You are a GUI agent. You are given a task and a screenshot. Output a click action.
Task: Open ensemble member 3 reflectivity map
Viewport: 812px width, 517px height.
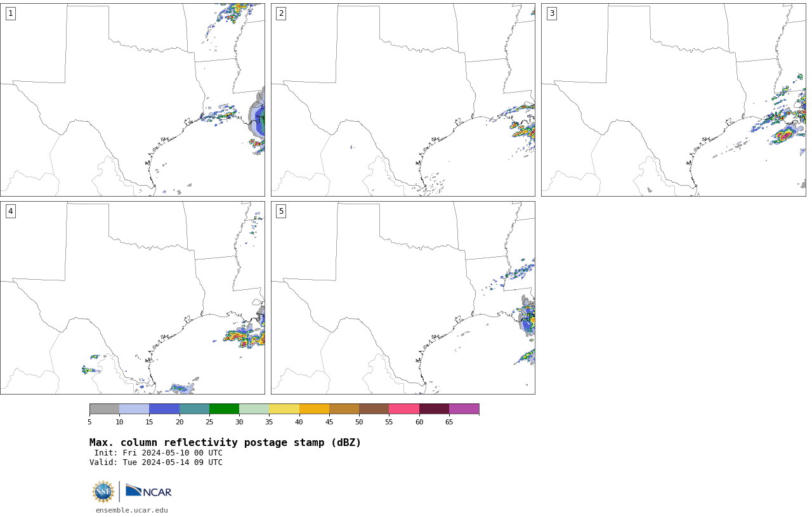coord(674,100)
